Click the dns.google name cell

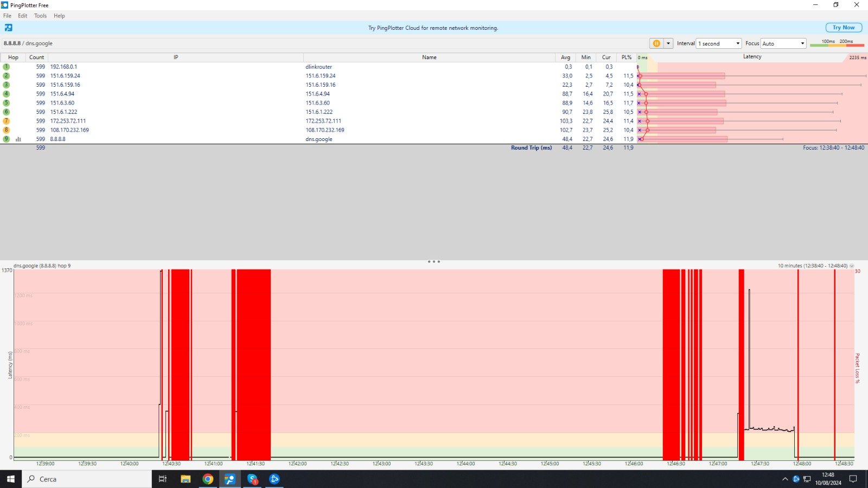coord(319,139)
